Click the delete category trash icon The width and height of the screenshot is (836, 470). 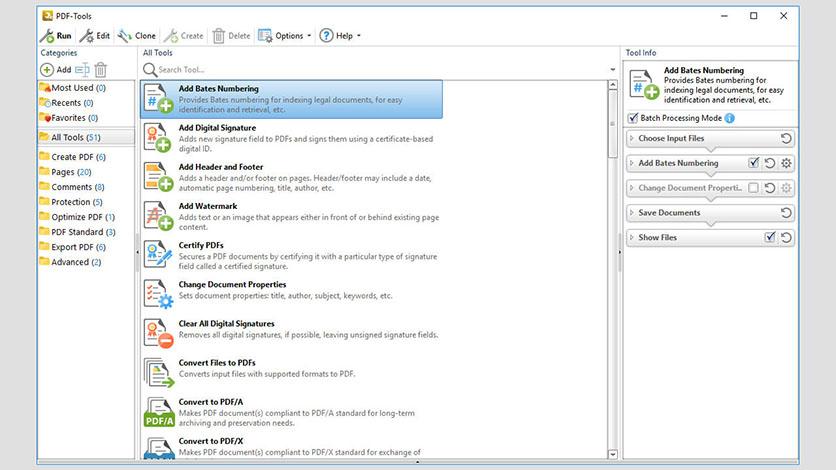[101, 69]
